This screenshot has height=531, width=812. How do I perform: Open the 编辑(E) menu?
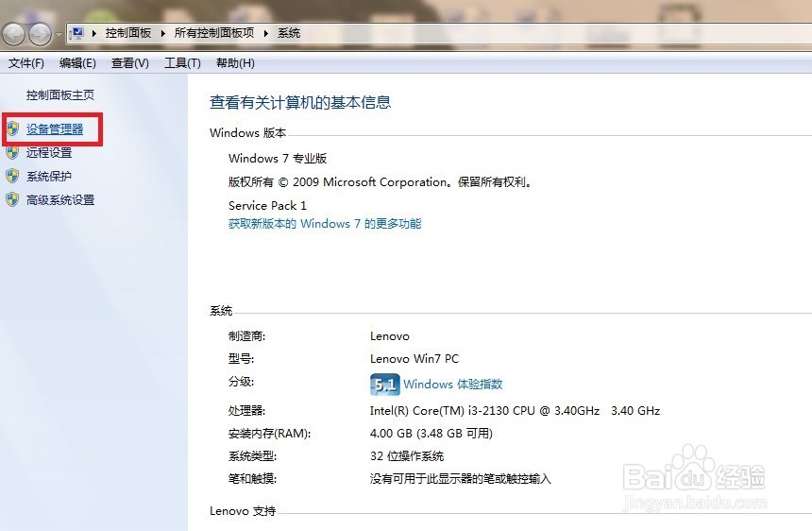coord(77,63)
